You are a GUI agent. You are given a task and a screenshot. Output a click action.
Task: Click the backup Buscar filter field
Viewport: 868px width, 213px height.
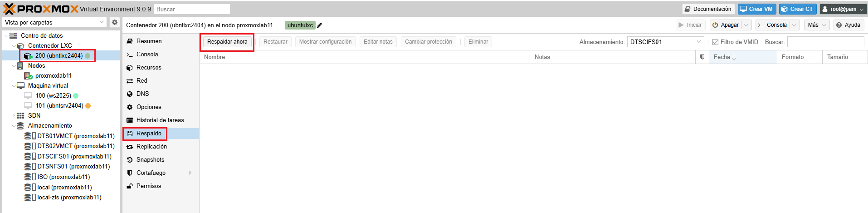(825, 42)
